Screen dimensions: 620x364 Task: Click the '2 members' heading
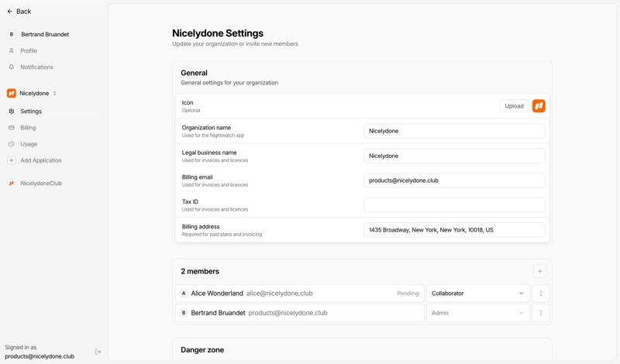point(200,271)
